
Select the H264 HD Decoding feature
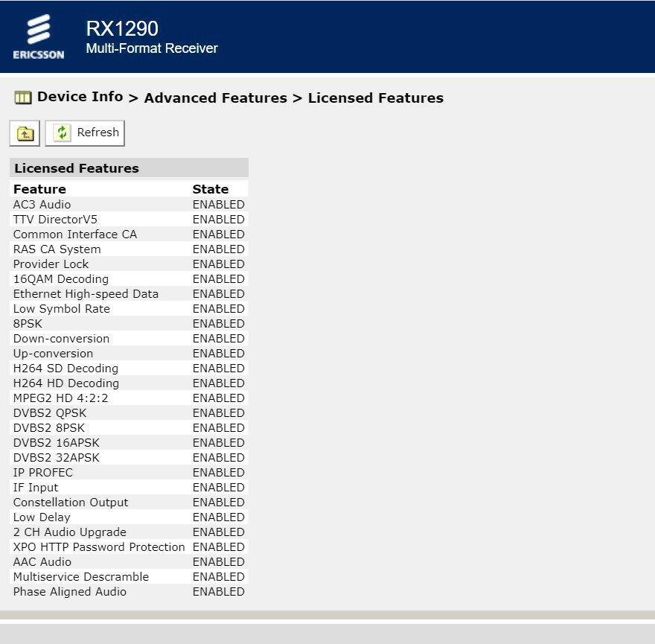click(x=65, y=383)
